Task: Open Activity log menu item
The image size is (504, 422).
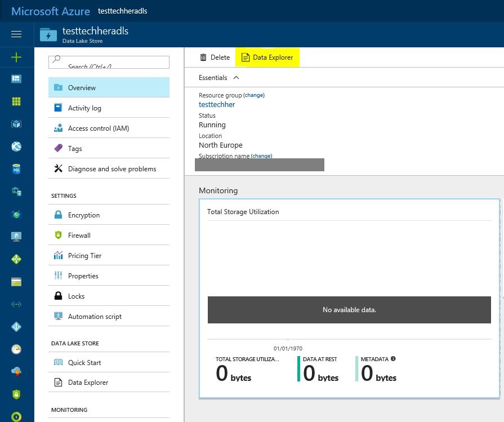Action: pos(109,108)
